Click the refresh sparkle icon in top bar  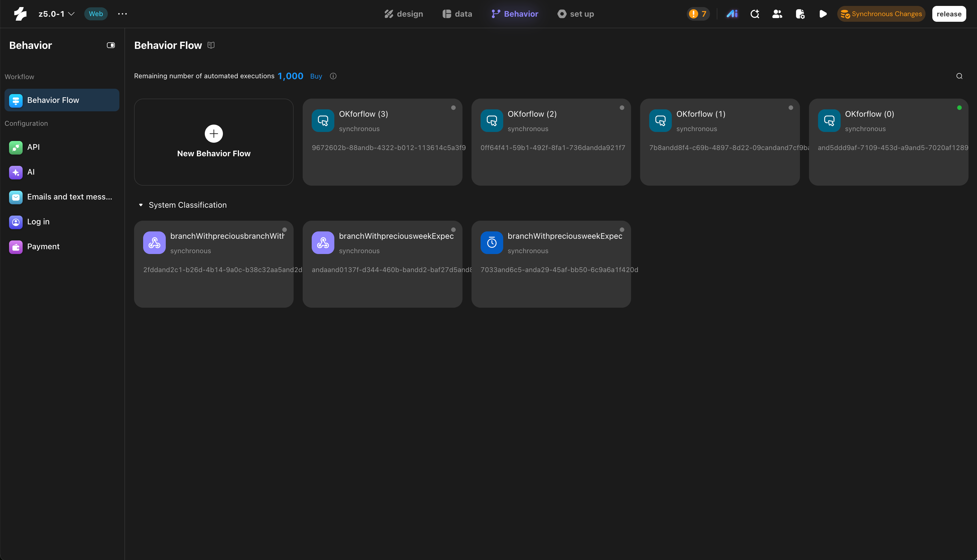point(754,14)
